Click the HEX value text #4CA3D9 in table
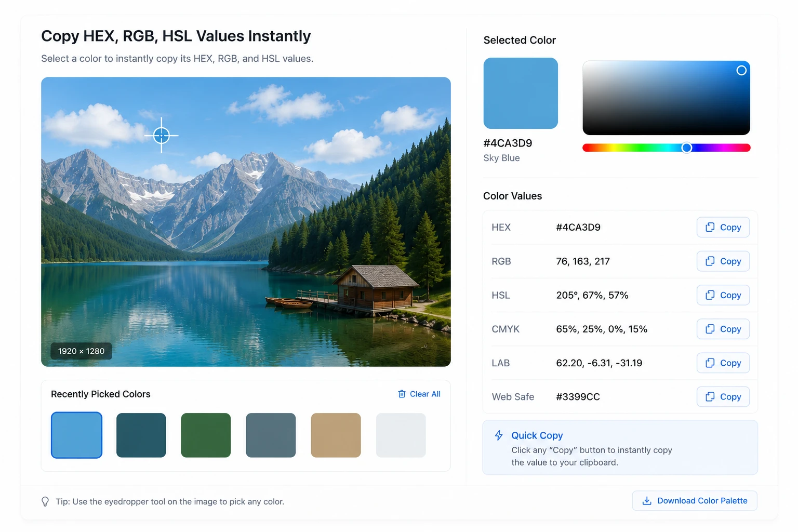798x532 pixels. 578,227
